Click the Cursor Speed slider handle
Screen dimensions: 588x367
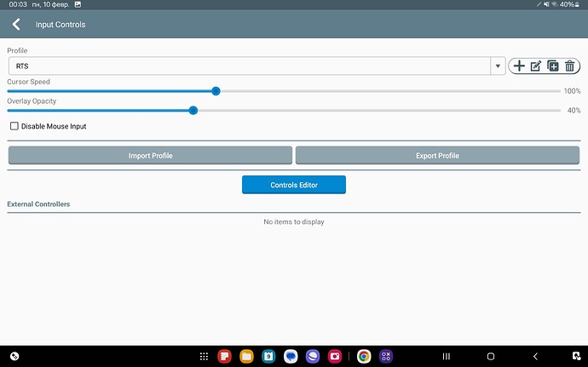point(216,91)
